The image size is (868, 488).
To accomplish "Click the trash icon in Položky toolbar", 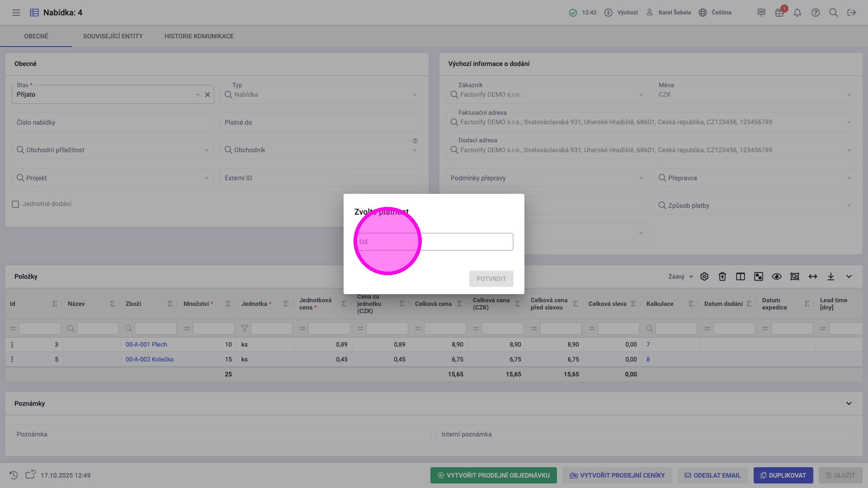I will tap(722, 277).
